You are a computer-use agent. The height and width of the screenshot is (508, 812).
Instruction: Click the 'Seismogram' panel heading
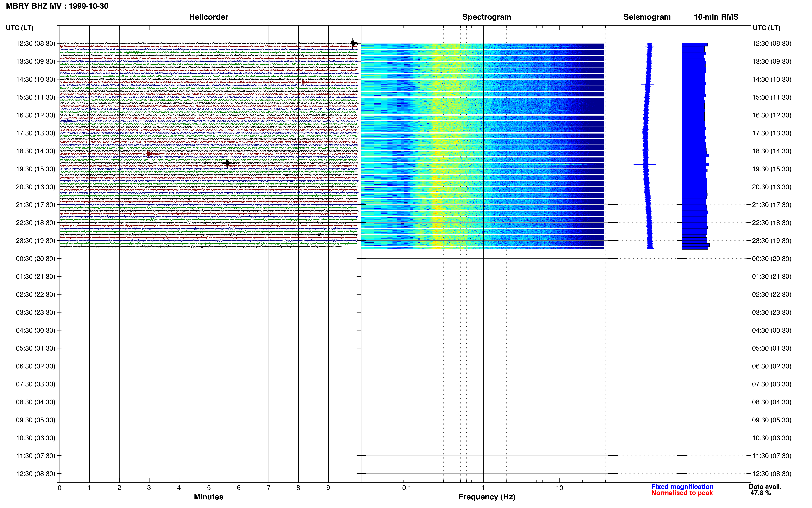(x=647, y=17)
